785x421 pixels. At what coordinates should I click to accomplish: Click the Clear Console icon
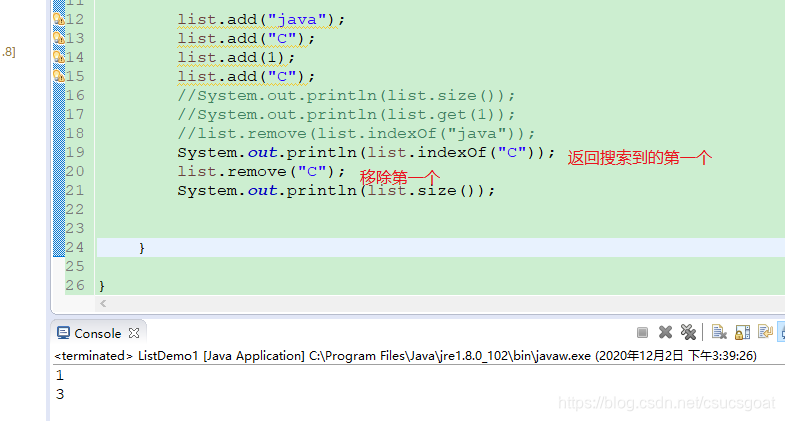[x=719, y=332]
